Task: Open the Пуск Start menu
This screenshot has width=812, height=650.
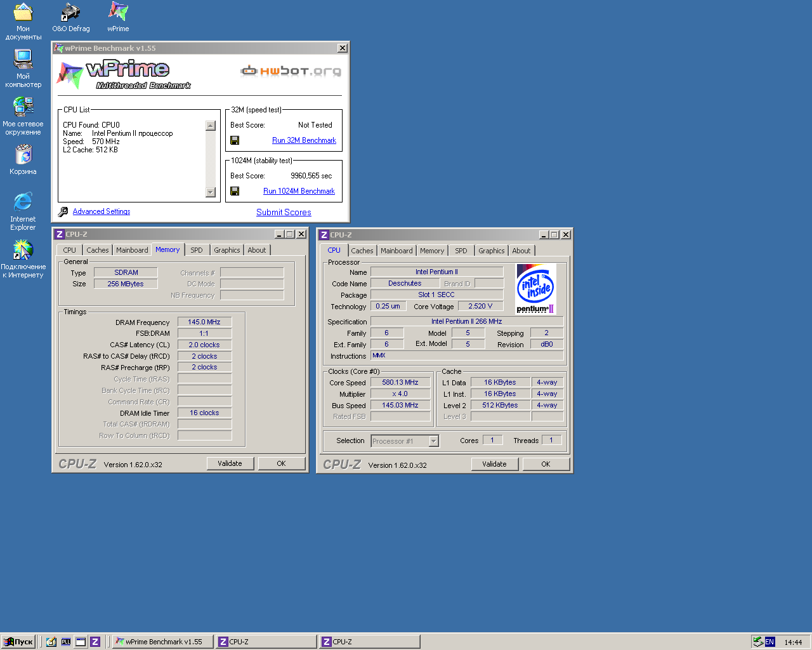Action: pyautogui.click(x=18, y=642)
